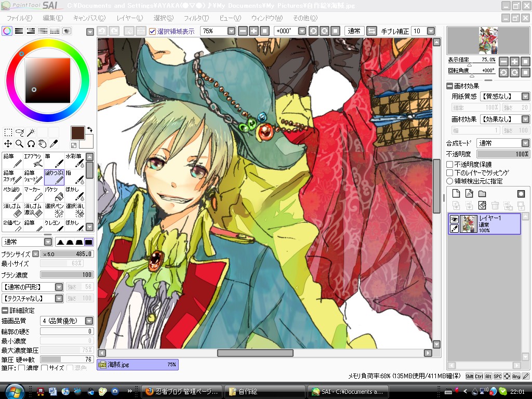Create a new linework pen layer

click(x=469, y=194)
